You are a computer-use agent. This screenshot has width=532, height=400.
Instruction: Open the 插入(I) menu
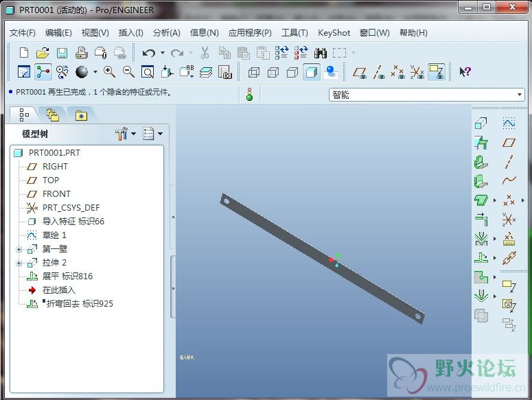130,33
